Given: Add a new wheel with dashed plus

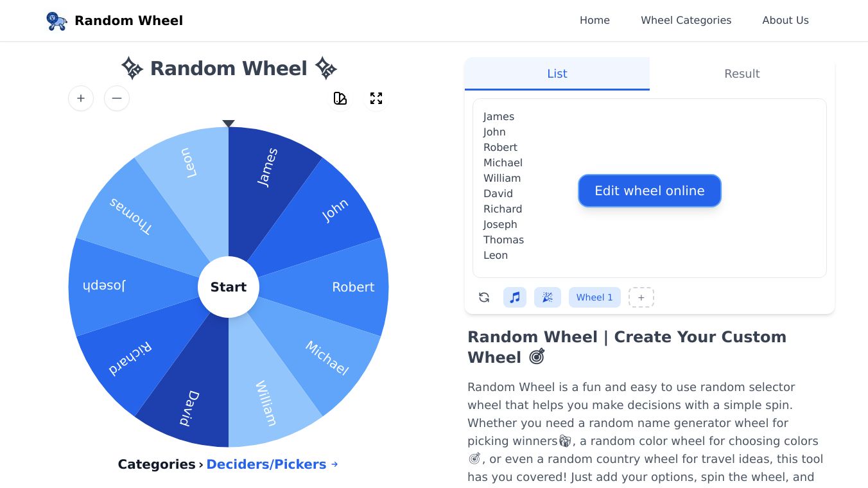Looking at the screenshot, I should 641,297.
